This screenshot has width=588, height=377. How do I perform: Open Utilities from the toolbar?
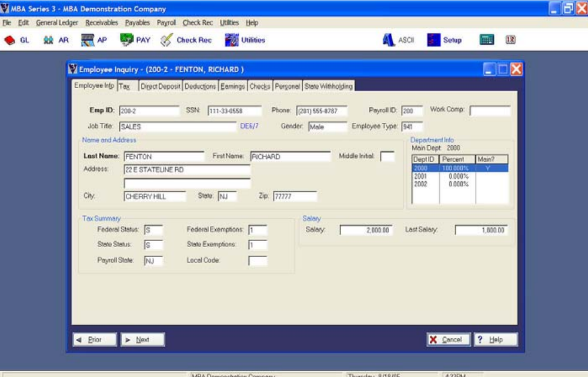(x=245, y=40)
